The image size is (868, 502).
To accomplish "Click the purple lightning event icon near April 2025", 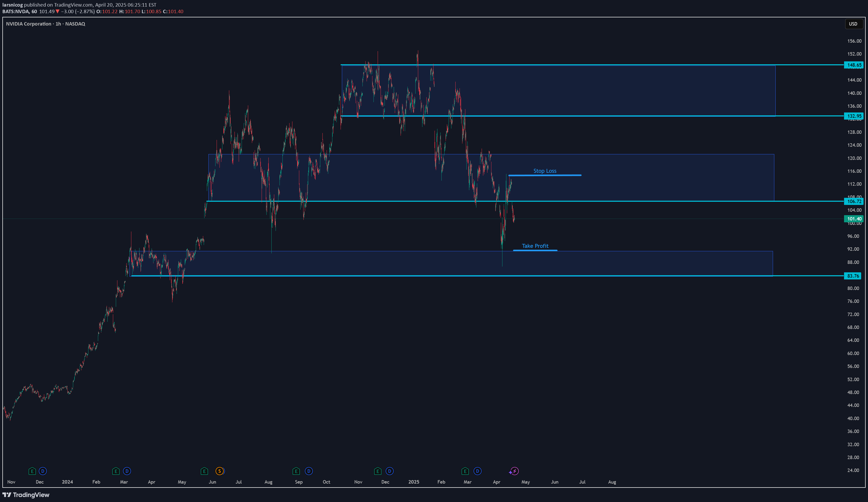I will [514, 471].
